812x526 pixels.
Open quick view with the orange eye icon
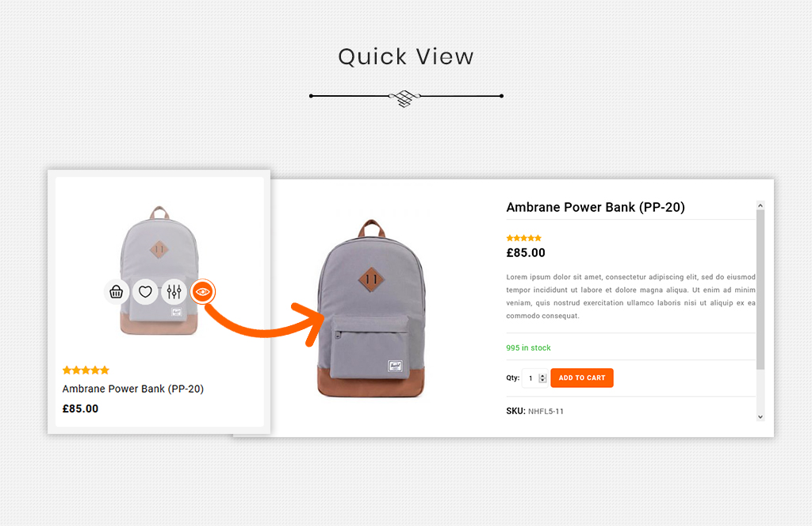[x=202, y=292]
